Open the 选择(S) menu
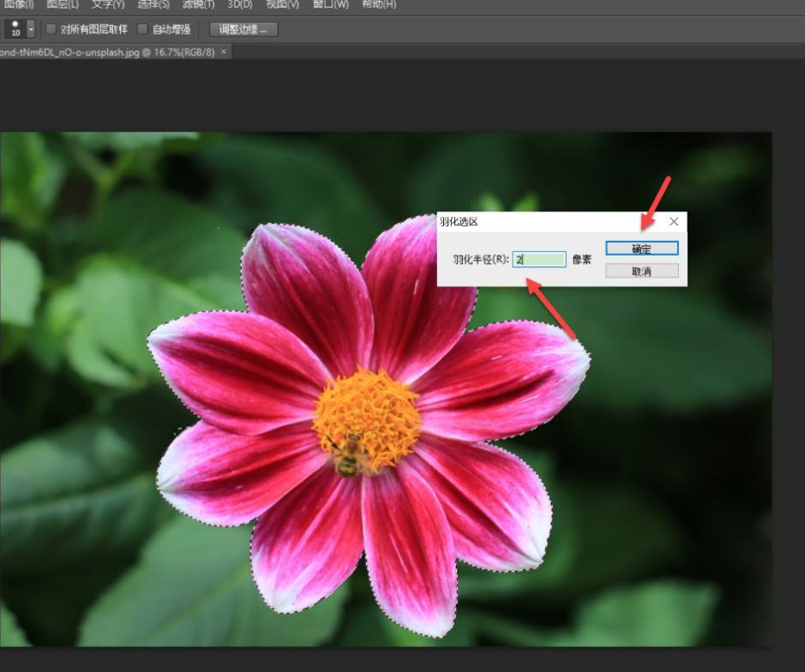 [x=154, y=4]
